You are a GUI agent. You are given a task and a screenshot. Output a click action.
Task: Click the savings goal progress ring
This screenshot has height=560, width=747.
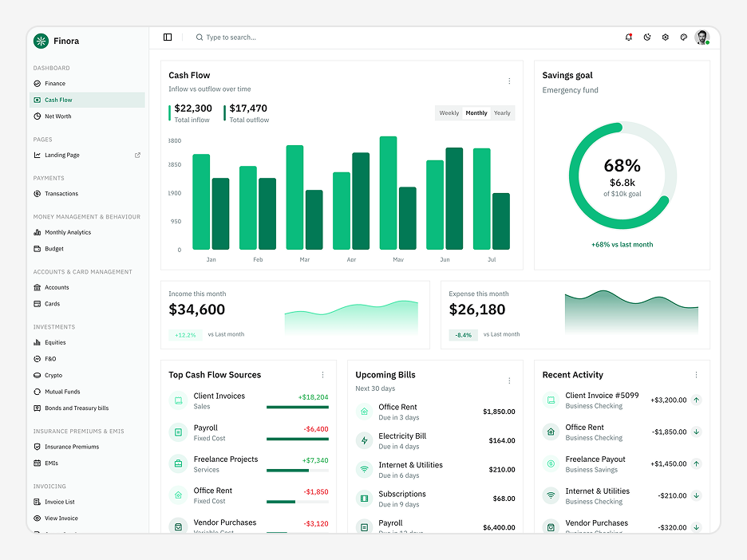click(x=622, y=175)
